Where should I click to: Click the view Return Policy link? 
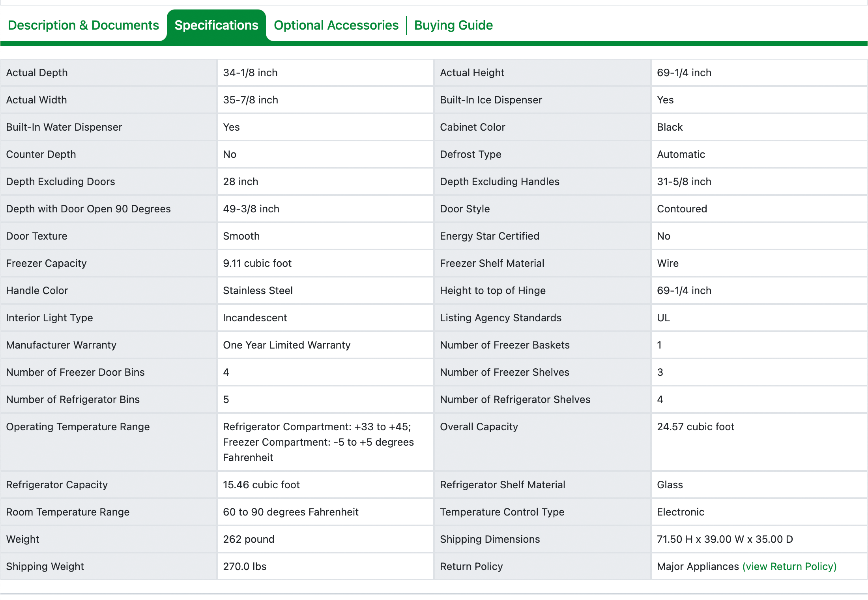pyautogui.click(x=789, y=566)
